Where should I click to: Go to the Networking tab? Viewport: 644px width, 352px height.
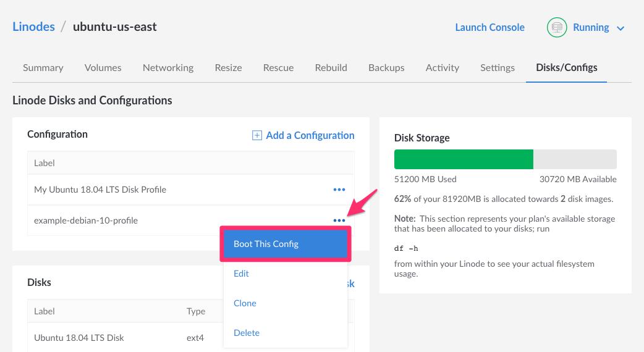click(168, 68)
